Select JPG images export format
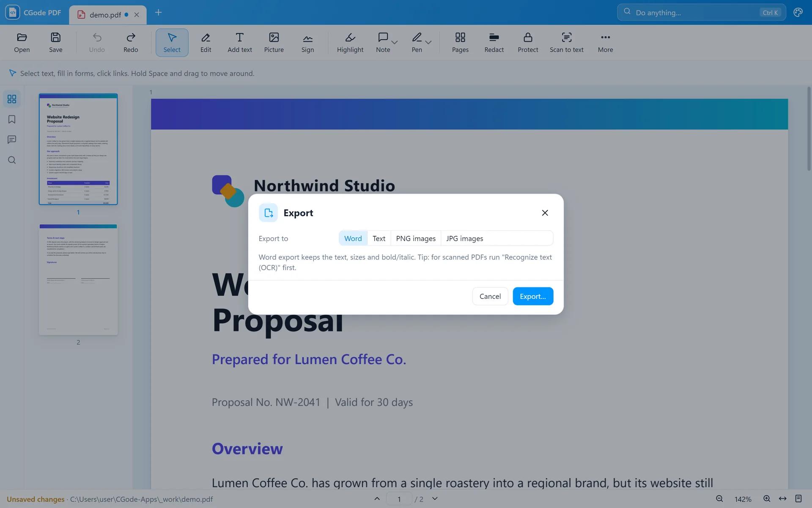The height and width of the screenshot is (508, 812). pos(465,238)
